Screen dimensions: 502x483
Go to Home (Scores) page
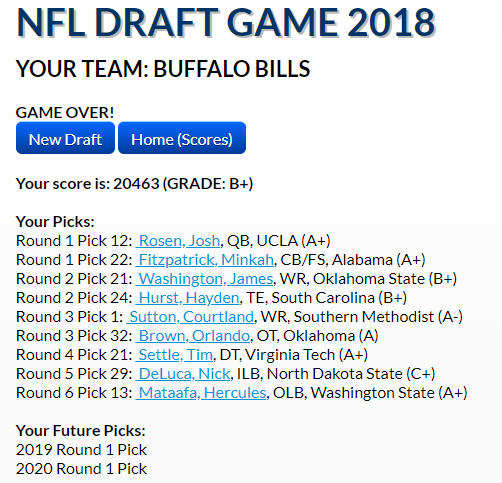coord(182,138)
